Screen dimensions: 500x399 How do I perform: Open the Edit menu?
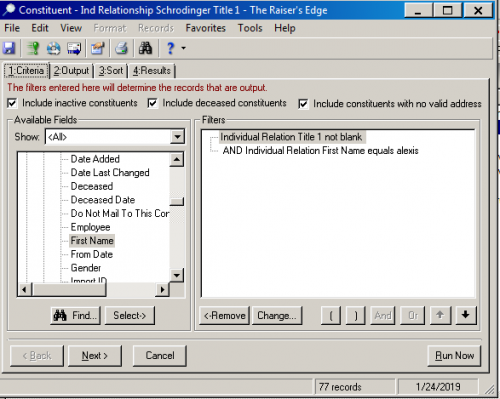coord(40,28)
